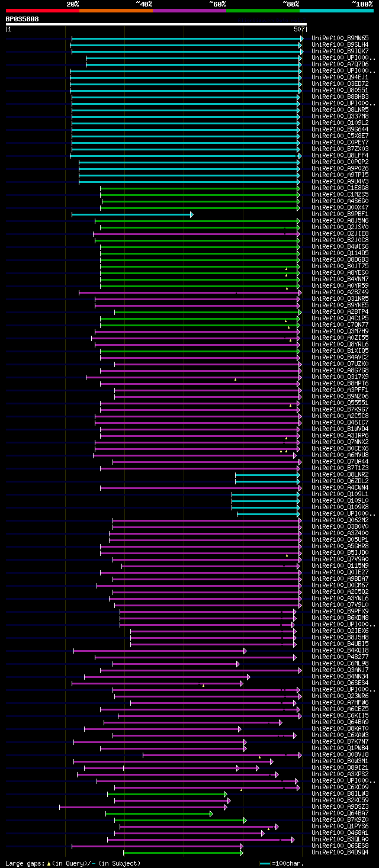Open the UniRef100_Q94EJ1 entry
Image resolution: width=379 pixels, height=868 pixels.
tap(340, 77)
